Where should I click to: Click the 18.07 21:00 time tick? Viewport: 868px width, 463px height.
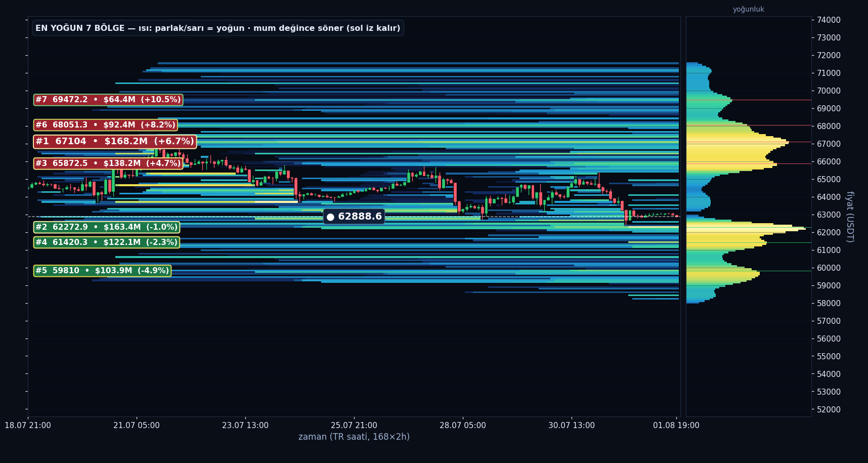coord(28,426)
